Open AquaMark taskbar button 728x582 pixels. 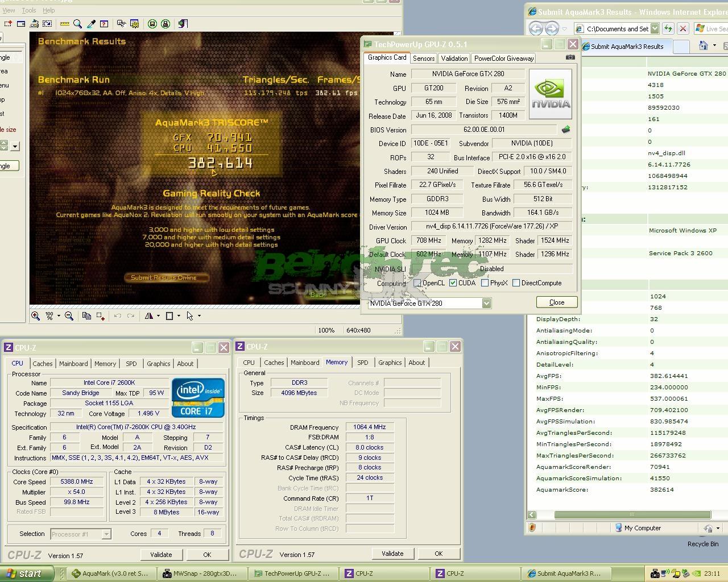(110, 573)
